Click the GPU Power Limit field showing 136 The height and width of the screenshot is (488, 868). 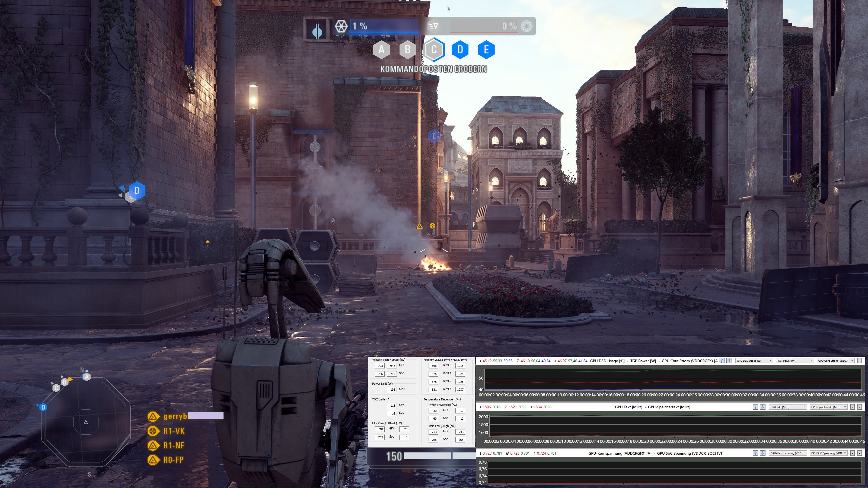click(392, 390)
